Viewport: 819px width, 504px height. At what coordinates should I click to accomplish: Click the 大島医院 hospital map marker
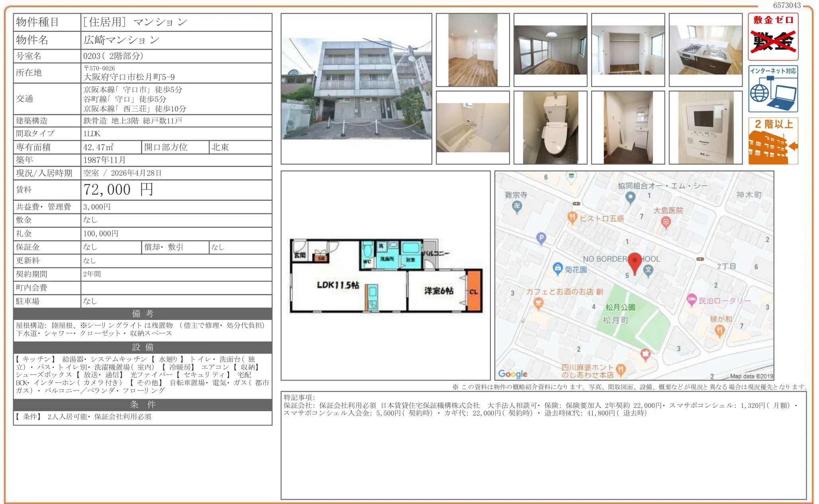click(x=665, y=222)
